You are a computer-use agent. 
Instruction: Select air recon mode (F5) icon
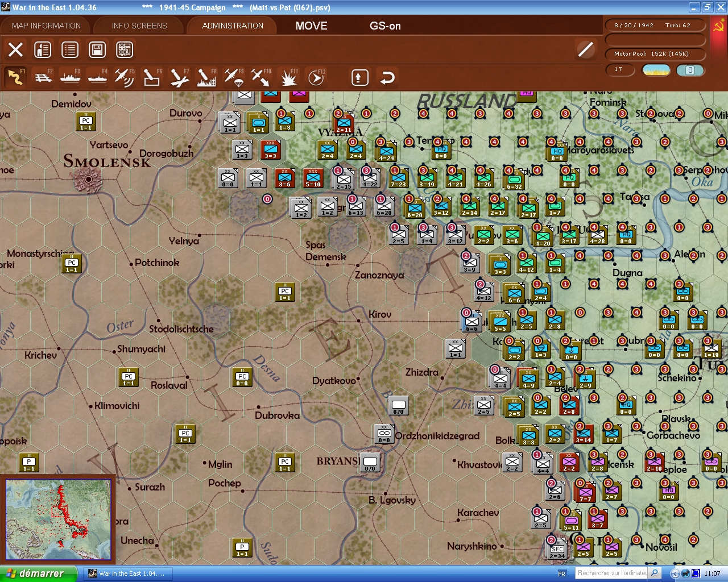click(x=125, y=77)
